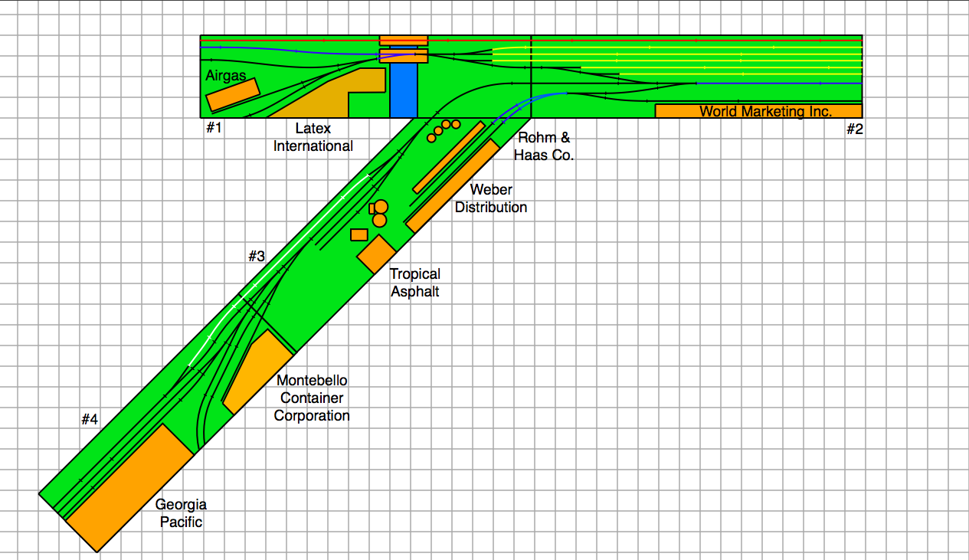The image size is (969, 560).
Task: Select the Latex International text label
Action: pyautogui.click(x=313, y=137)
